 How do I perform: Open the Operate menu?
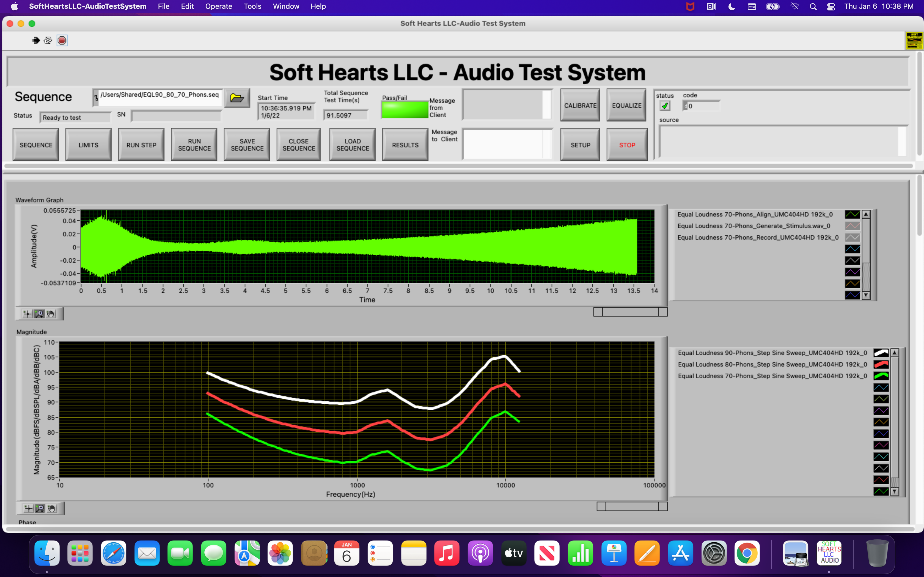click(x=218, y=7)
